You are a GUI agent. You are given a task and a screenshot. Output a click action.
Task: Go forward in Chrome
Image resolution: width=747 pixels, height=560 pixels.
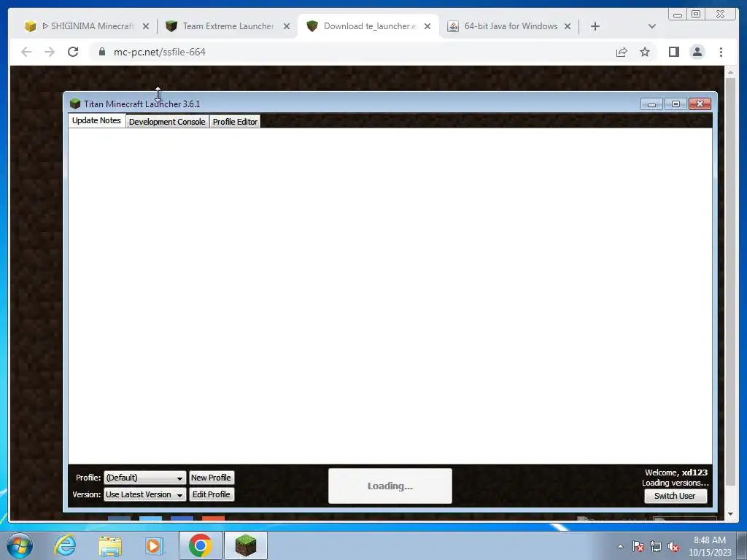pyautogui.click(x=50, y=52)
